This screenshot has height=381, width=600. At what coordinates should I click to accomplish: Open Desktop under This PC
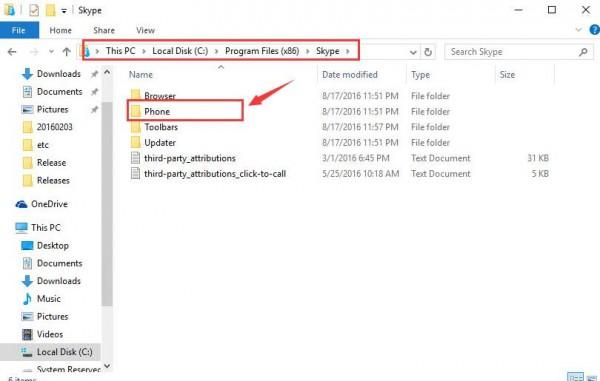(52, 246)
